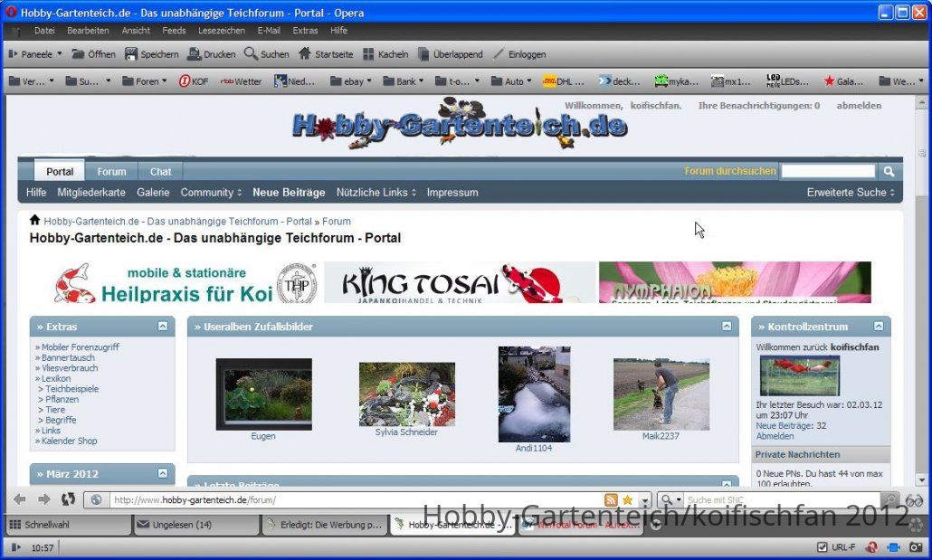Click the camera icon in status bar
This screenshot has width=932, height=560.
[916, 547]
